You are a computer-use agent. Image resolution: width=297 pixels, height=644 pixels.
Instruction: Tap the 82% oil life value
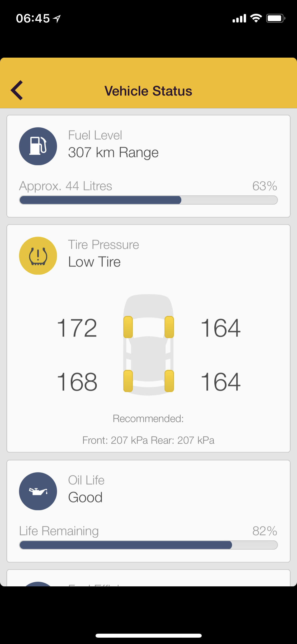point(265,531)
